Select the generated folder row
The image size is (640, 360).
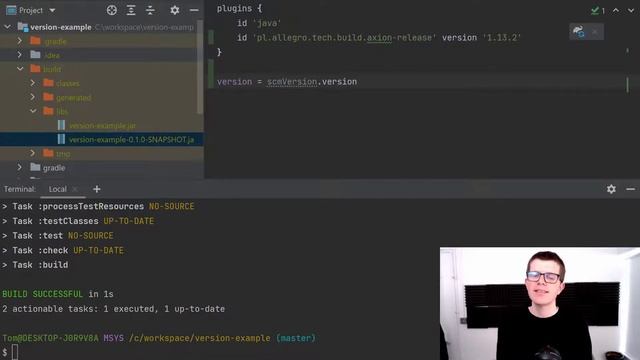pos(102,97)
